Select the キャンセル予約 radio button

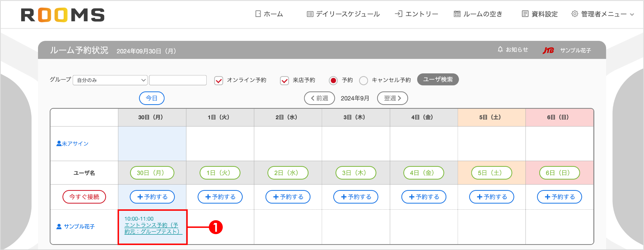pyautogui.click(x=364, y=81)
